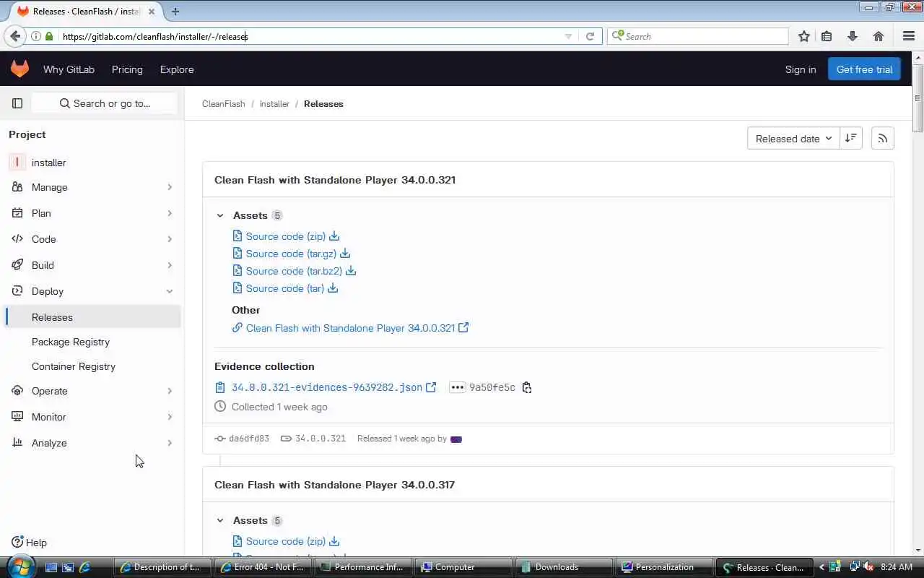
Task: Click the RSS feed icon button
Action: [882, 139]
